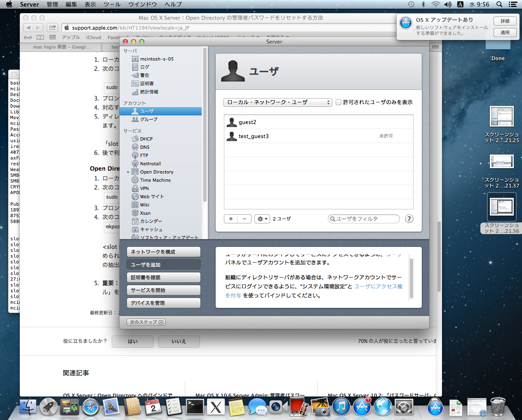
Task: Select server mcintosh-s-05 in sidebar
Action: [x=153, y=59]
